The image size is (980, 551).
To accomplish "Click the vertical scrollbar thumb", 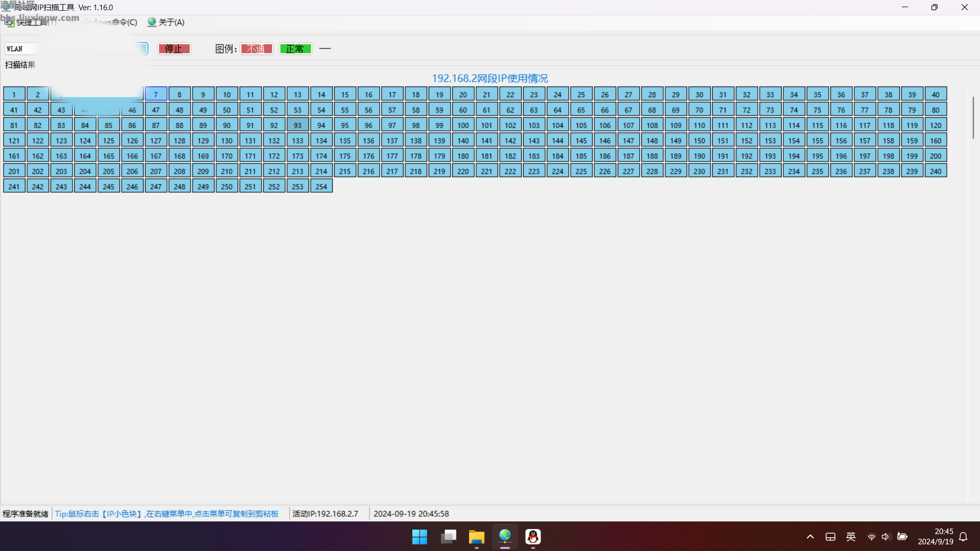I will (973, 117).
